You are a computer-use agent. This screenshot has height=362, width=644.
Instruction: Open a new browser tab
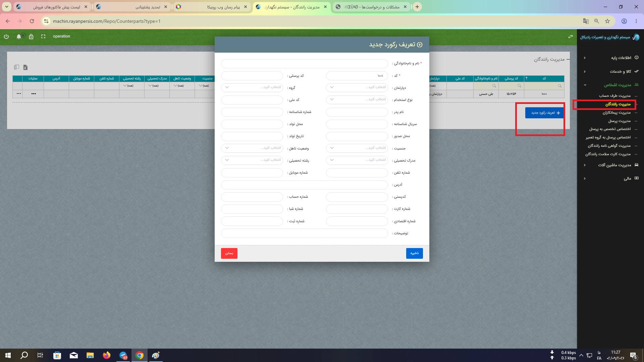(x=417, y=7)
